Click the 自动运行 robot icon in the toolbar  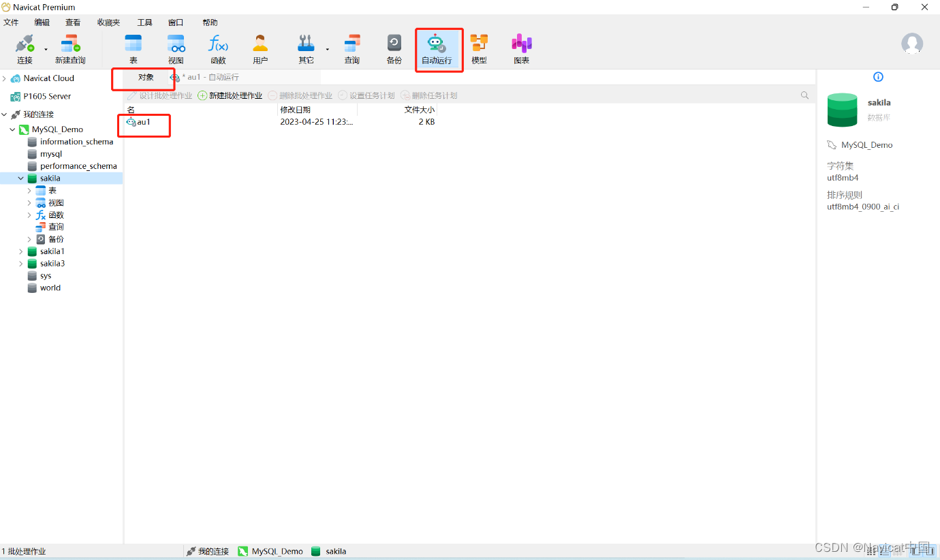pos(437,50)
